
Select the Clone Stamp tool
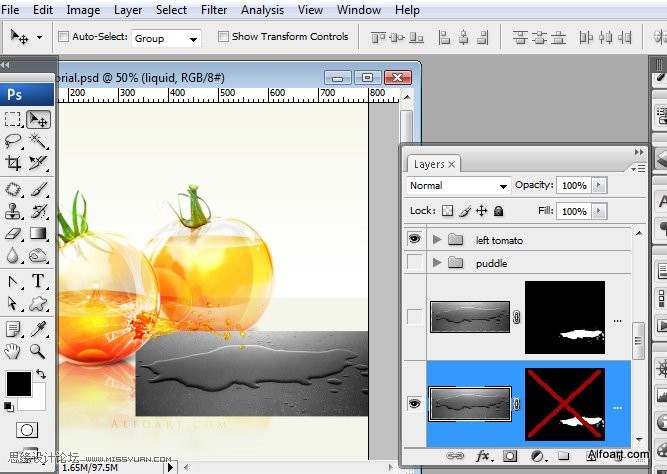pos(13,211)
